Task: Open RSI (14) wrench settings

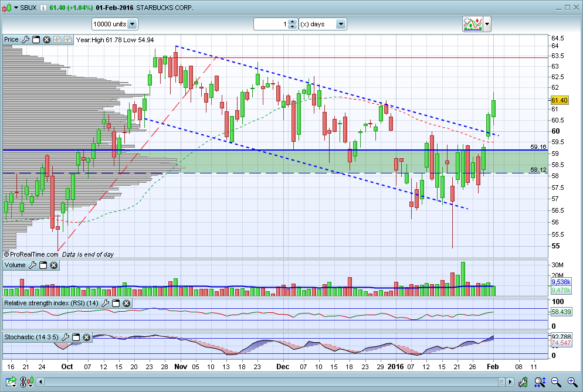Action: point(105,303)
